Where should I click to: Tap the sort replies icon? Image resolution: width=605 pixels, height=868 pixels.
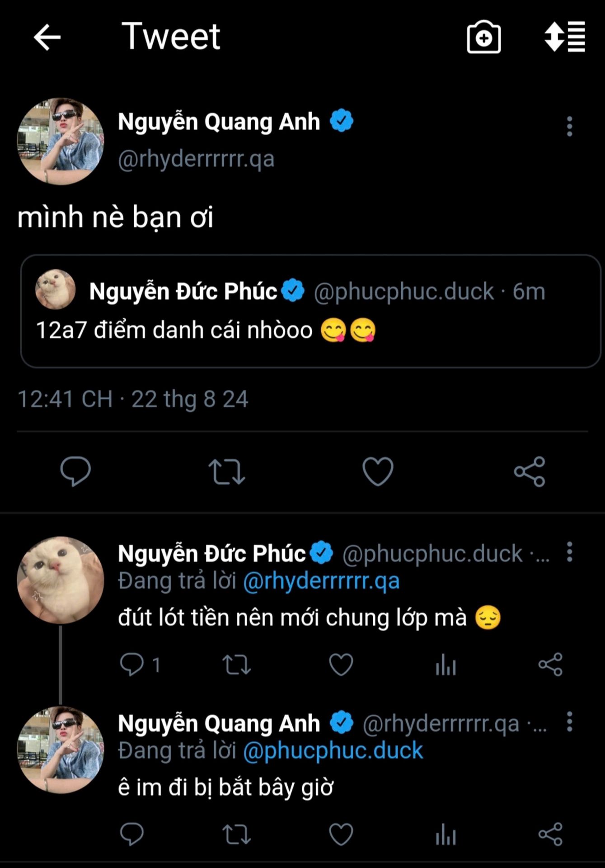565,36
